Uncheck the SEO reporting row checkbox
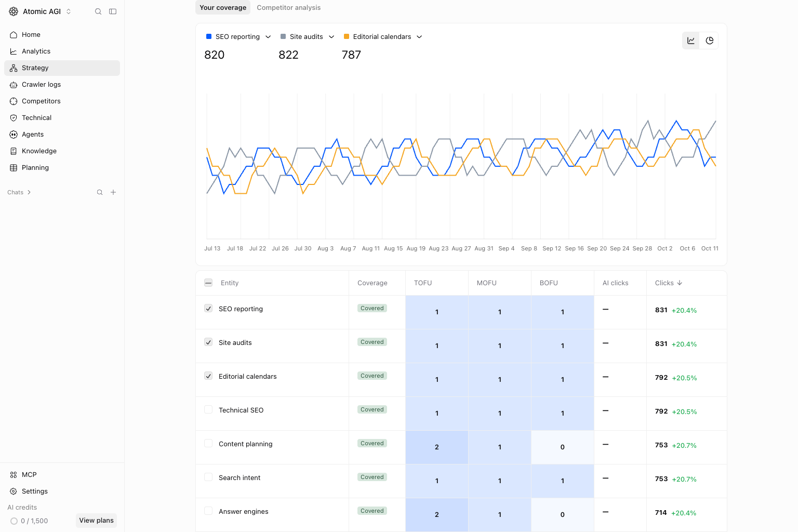798x532 pixels. click(208, 308)
